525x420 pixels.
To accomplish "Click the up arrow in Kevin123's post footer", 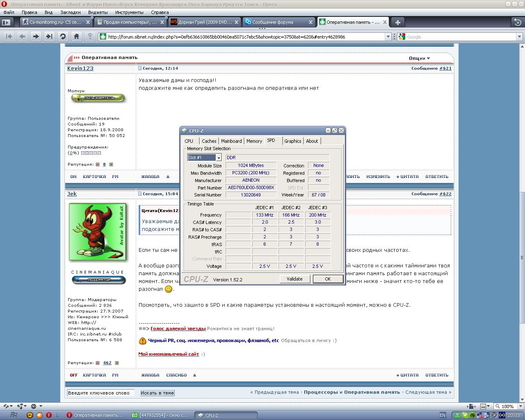I will coord(168,177).
